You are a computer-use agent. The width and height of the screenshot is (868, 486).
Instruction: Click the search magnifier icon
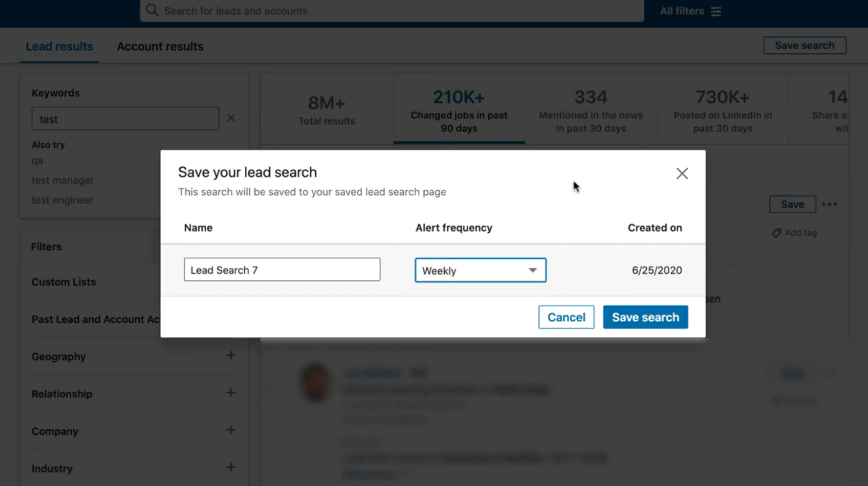[152, 11]
